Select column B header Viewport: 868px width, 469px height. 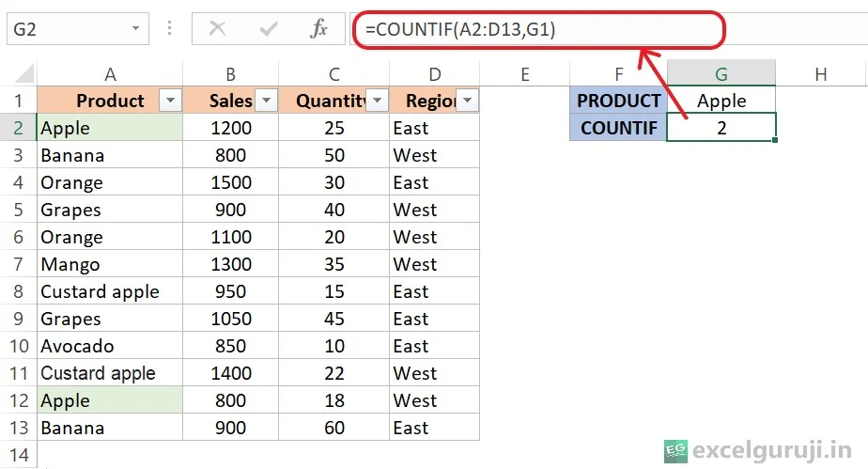pos(230,73)
